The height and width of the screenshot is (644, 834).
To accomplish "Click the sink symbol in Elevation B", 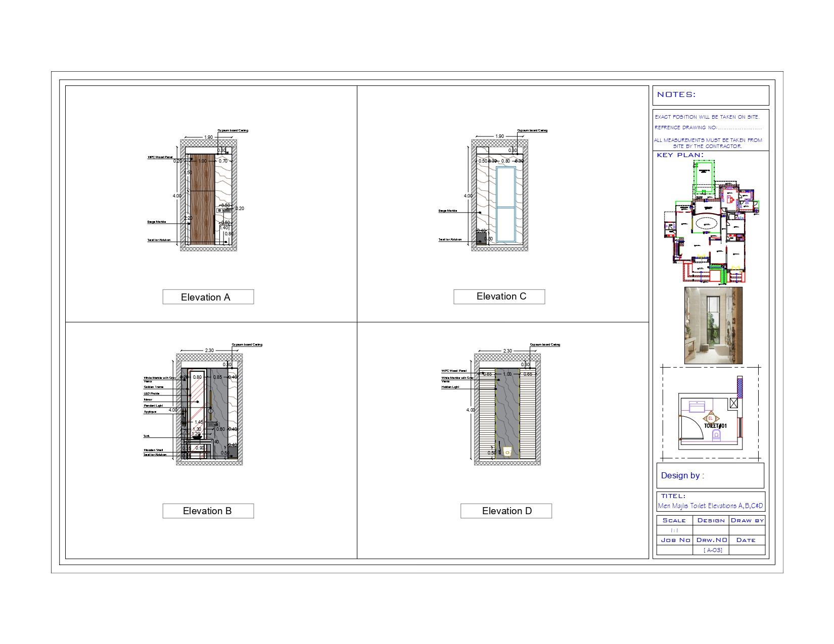I will tap(197, 436).
